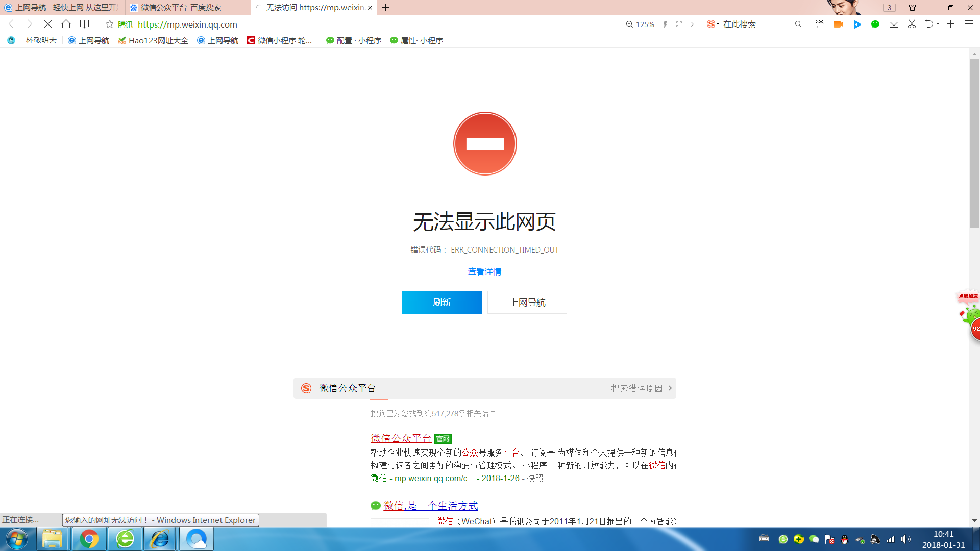This screenshot has width=980, height=551.
Task: Open the 配置 · 小程序 bookmark
Action: [x=353, y=40]
